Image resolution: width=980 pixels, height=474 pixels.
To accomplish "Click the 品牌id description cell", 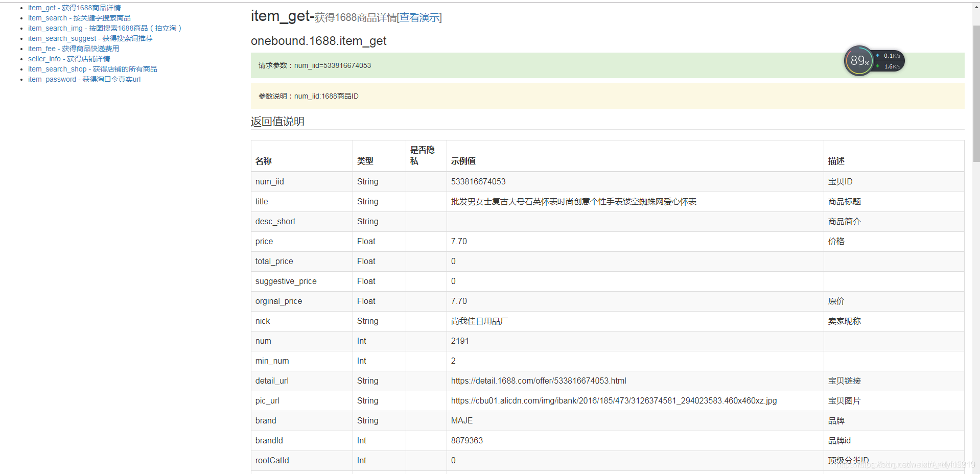I will tap(894, 441).
